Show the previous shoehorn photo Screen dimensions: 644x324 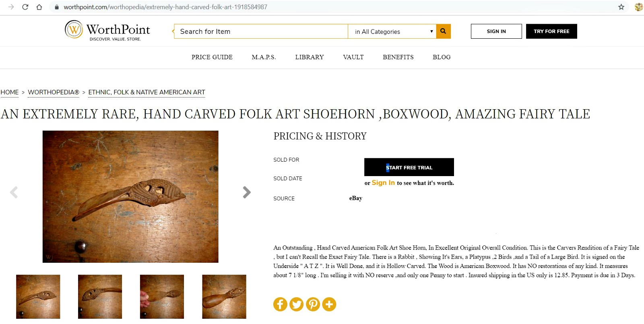click(x=14, y=192)
